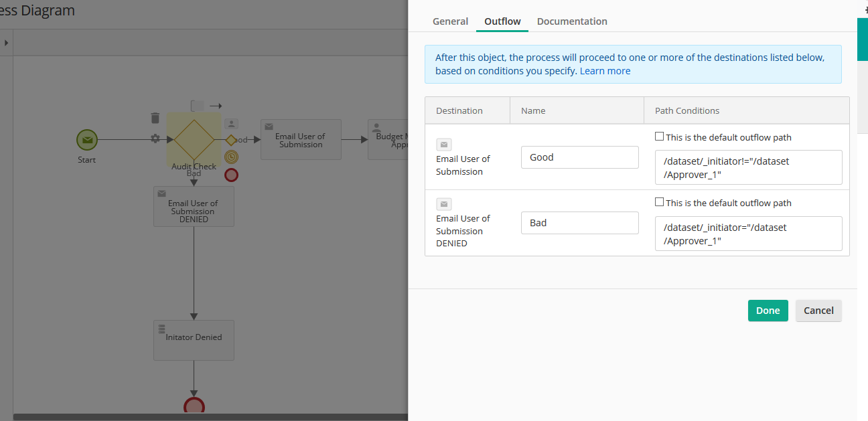
Task: Click the small gateway diamond quick-add icon
Action: (x=231, y=140)
